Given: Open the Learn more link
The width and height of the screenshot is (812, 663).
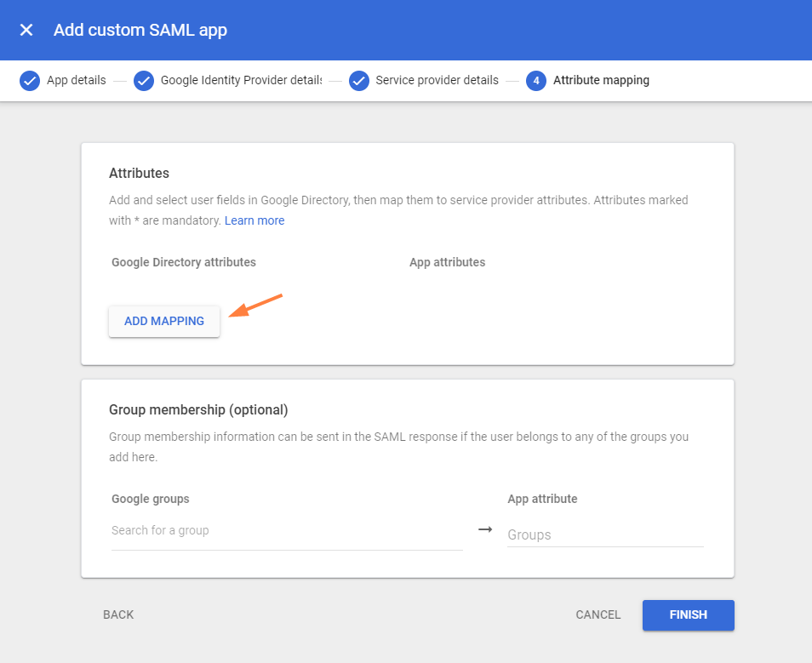Looking at the screenshot, I should click(254, 220).
